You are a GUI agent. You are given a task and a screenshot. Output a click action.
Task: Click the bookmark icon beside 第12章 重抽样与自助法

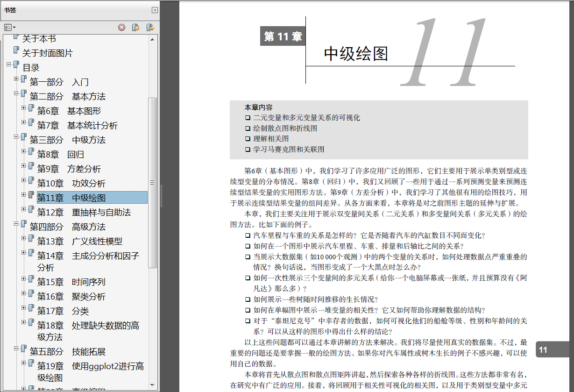point(31,210)
